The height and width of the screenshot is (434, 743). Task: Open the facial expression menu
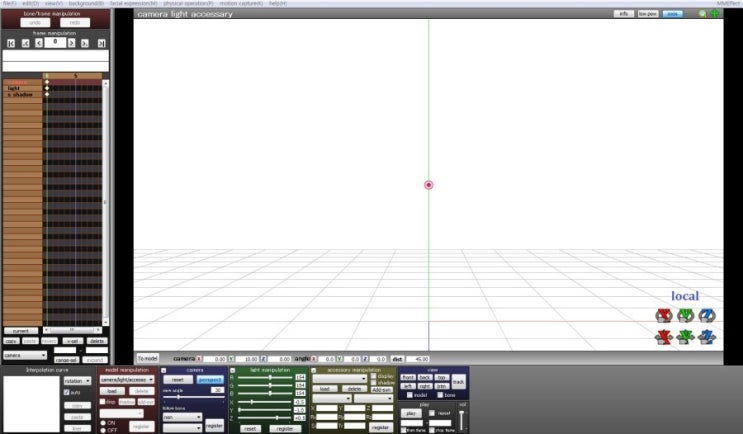[133, 4]
